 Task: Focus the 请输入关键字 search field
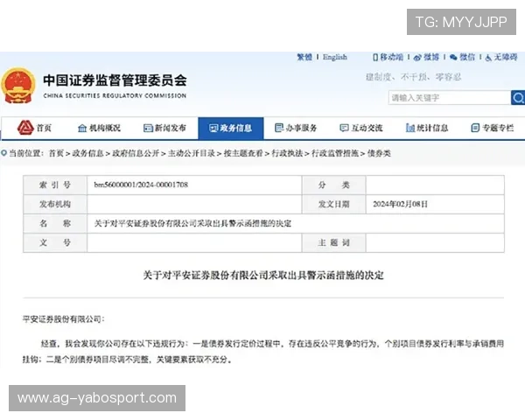(450, 98)
